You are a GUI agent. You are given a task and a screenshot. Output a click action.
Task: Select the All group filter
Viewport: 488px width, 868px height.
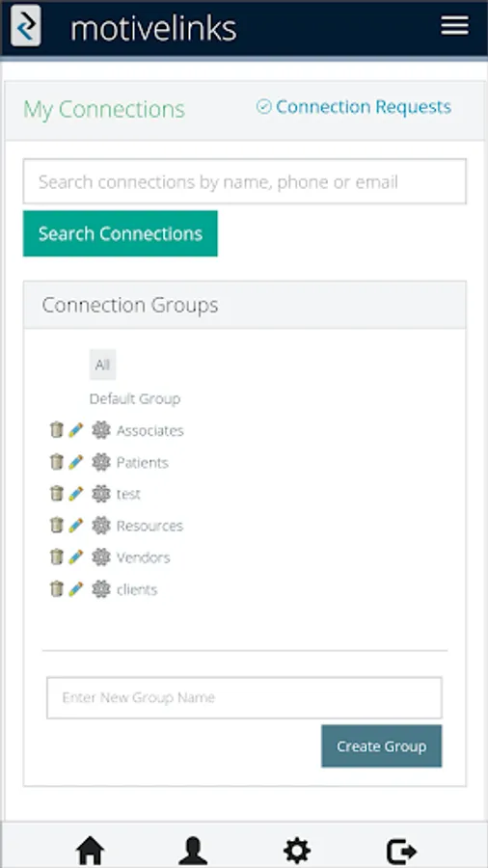(103, 365)
